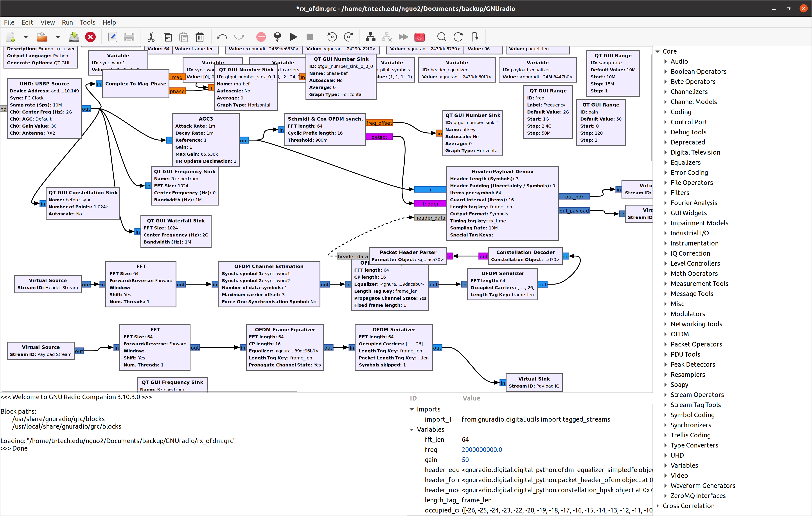Rotate selected block clockwise
812x516 pixels.
[x=348, y=37]
